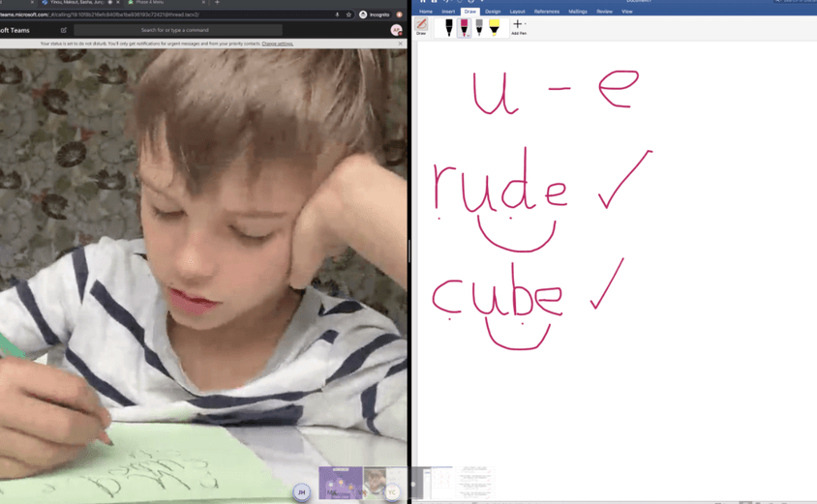Screen dimensions: 817x504
Task: Select the pink pen tool
Action: (x=464, y=27)
